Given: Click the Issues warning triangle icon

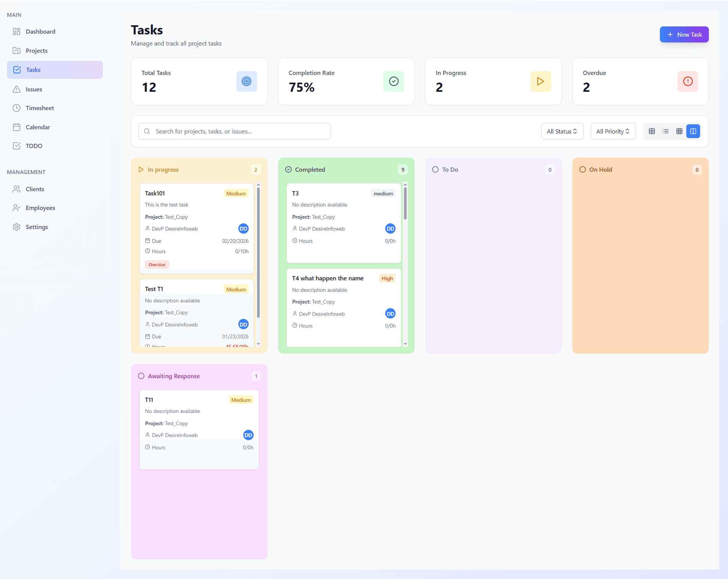Looking at the screenshot, I should [16, 89].
